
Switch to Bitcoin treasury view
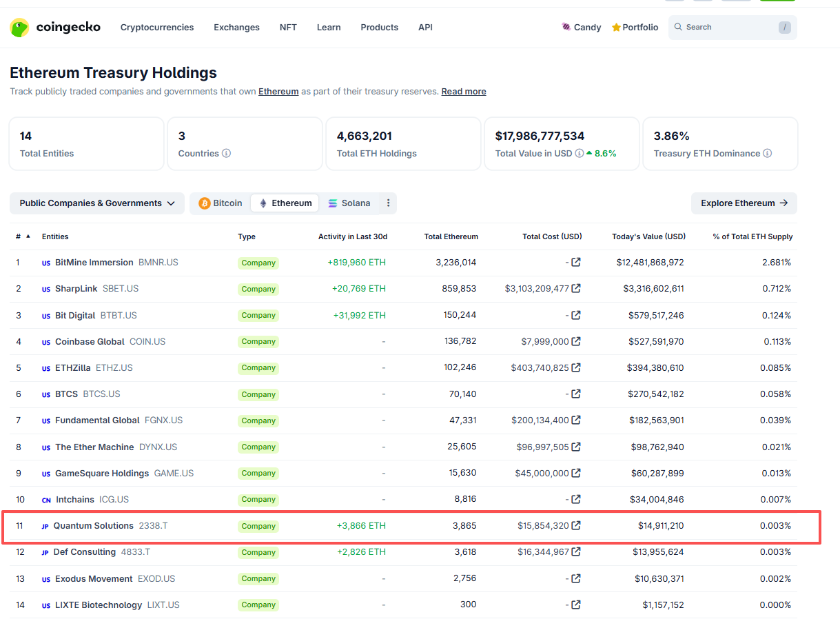(x=221, y=203)
